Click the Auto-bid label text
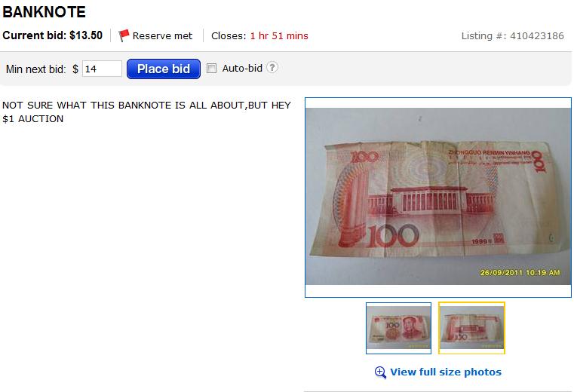The height and width of the screenshot is (392, 574). point(242,68)
